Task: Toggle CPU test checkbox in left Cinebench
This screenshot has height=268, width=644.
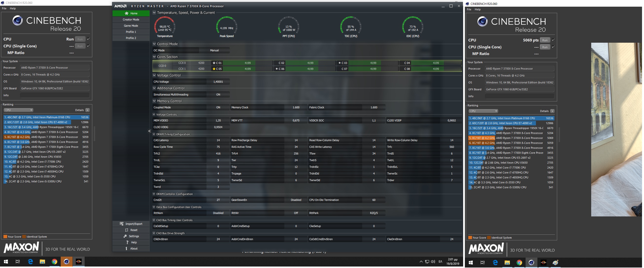Action: click(x=89, y=39)
